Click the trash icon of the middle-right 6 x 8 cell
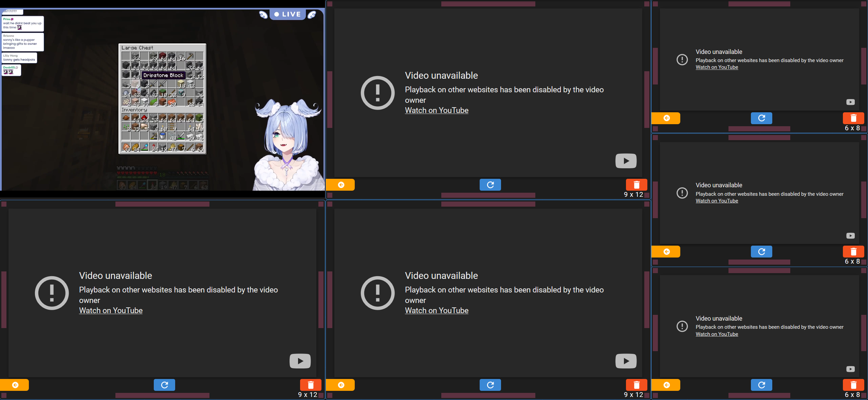The width and height of the screenshot is (868, 400). click(853, 252)
